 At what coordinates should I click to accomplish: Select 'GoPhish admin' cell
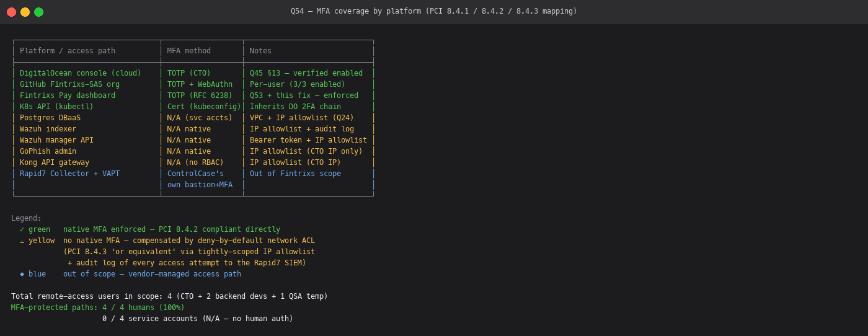point(48,151)
